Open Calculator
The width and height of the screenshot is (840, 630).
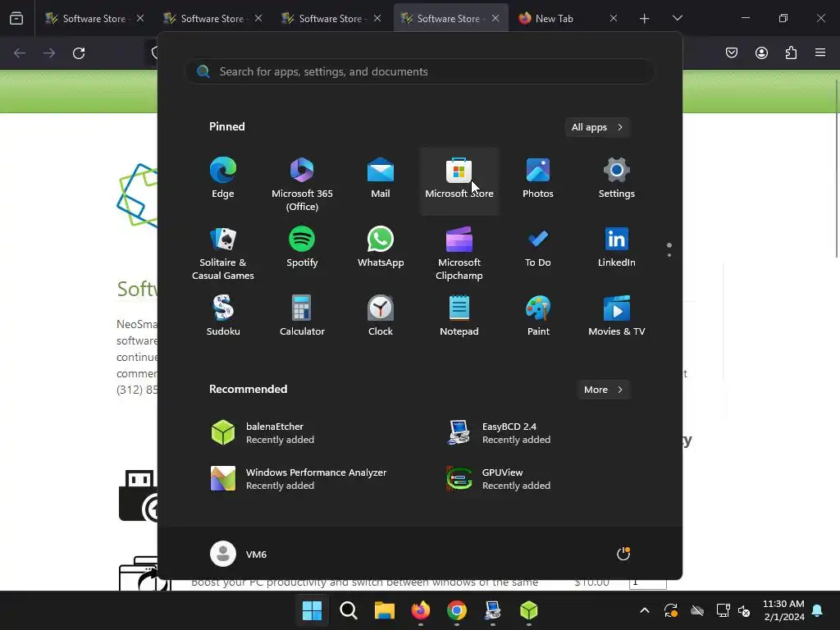(302, 316)
